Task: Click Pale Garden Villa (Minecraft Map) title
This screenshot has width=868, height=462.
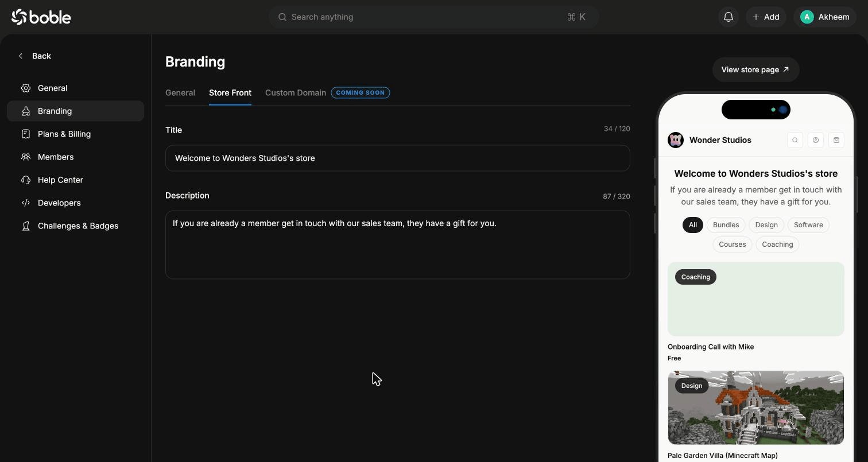Action: [723, 456]
